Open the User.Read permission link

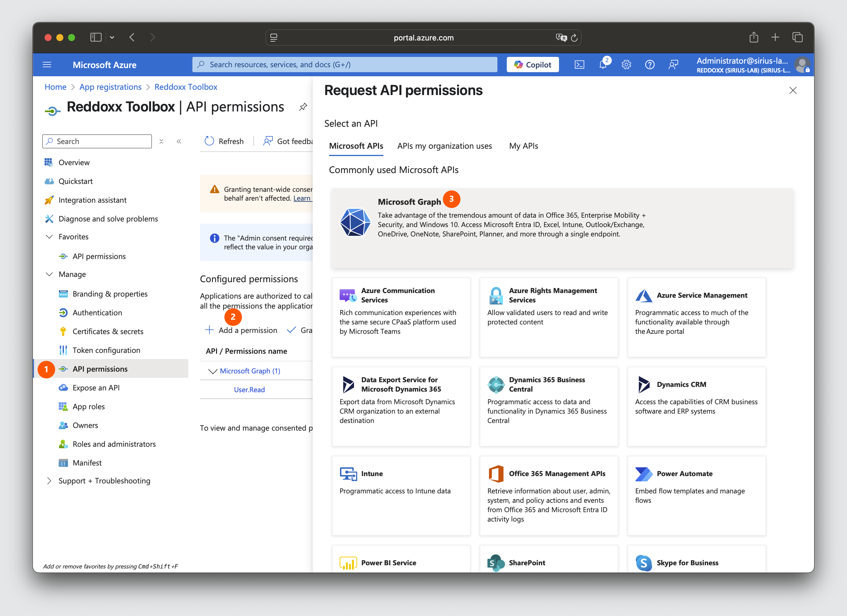249,390
